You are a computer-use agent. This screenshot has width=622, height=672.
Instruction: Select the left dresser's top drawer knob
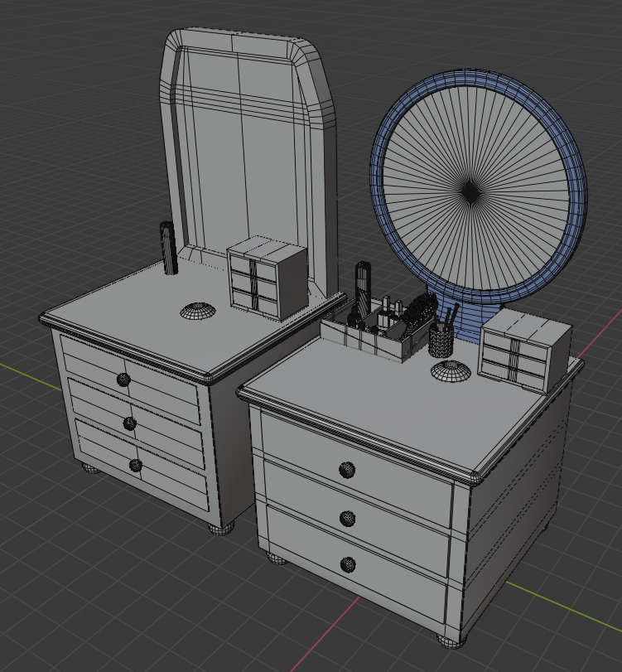pos(123,380)
